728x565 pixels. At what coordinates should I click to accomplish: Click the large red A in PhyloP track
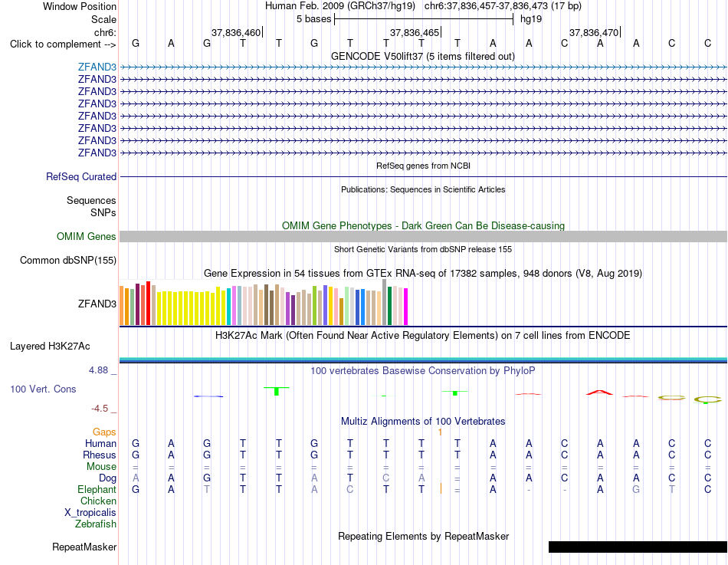click(600, 393)
